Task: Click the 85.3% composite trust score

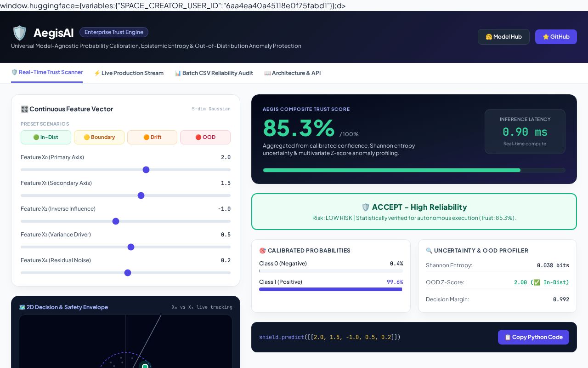Action: 299,128
